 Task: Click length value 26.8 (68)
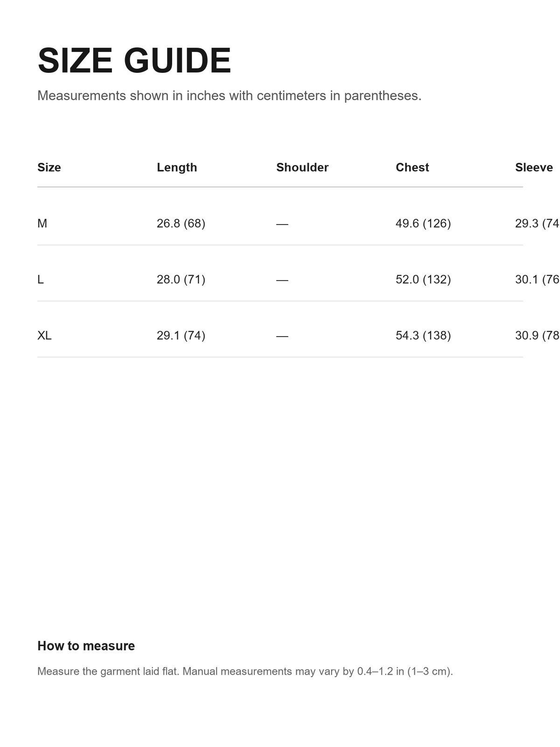[x=181, y=224]
